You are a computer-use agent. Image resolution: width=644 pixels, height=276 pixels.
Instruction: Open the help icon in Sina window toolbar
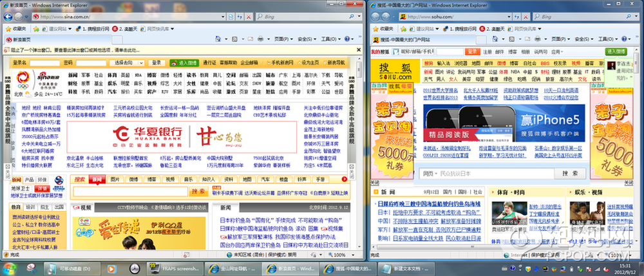(x=348, y=39)
